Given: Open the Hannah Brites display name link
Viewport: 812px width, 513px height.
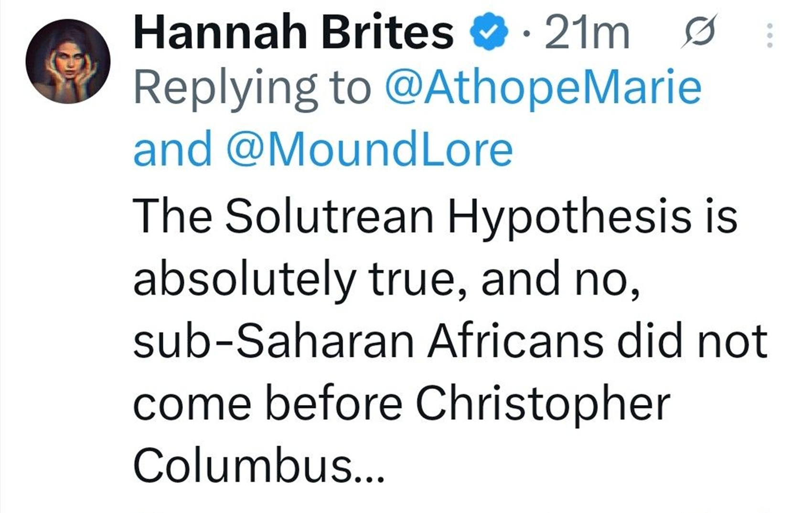Looking at the screenshot, I should pos(293,32).
